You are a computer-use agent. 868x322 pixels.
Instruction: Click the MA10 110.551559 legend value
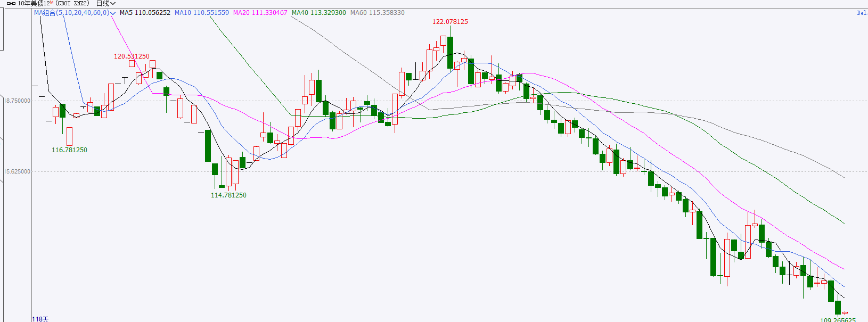202,13
